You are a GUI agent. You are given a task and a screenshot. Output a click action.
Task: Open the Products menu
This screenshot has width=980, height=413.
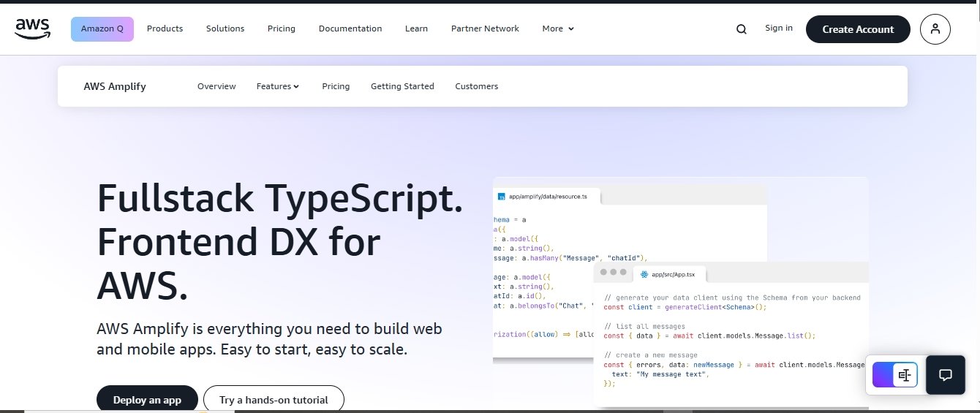[x=165, y=29]
